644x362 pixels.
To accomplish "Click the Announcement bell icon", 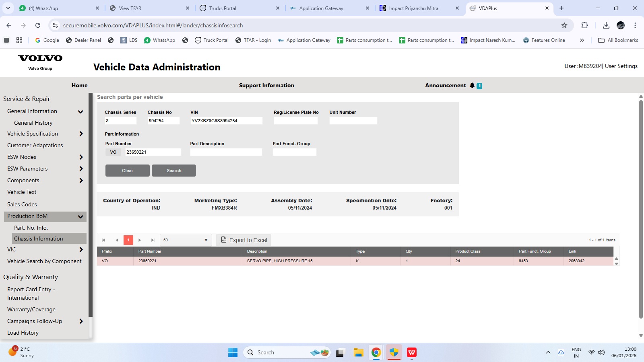I will point(472,85).
